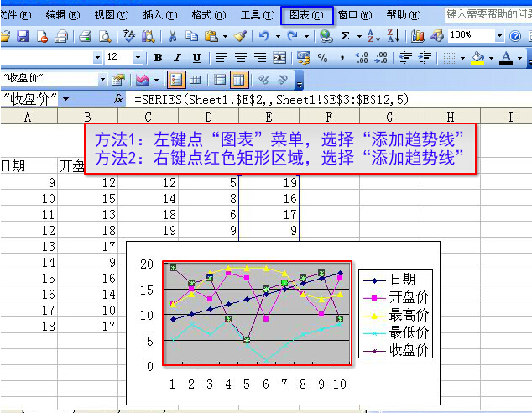532x413 pixels.
Task: Insert hyperlink globe icon
Action: click(x=326, y=36)
